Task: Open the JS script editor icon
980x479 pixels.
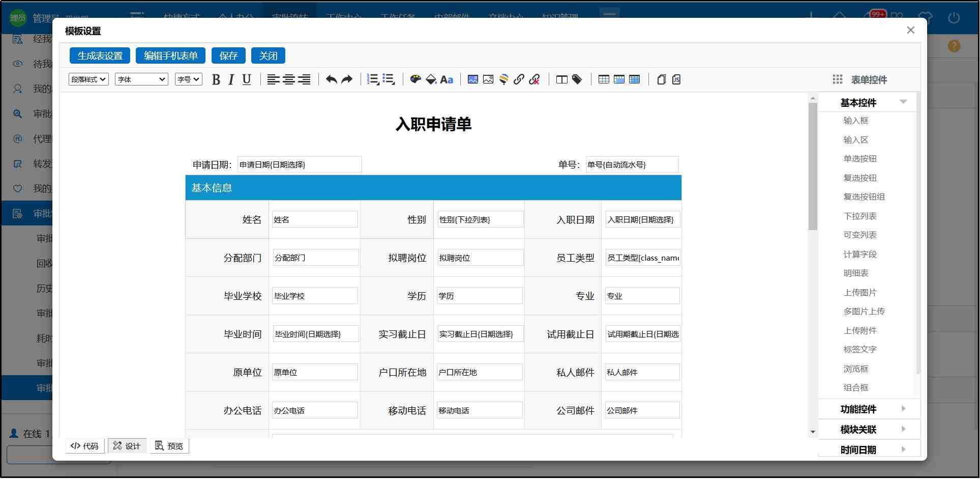Action: (676, 79)
